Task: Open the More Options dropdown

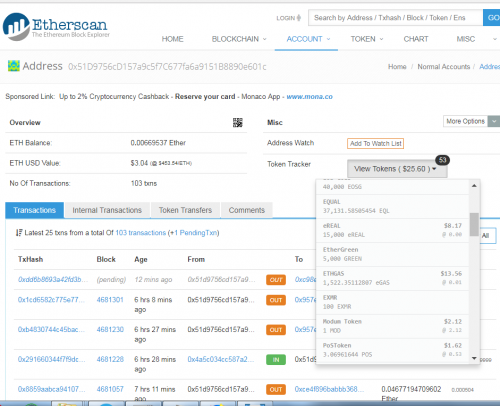Action: [x=471, y=121]
